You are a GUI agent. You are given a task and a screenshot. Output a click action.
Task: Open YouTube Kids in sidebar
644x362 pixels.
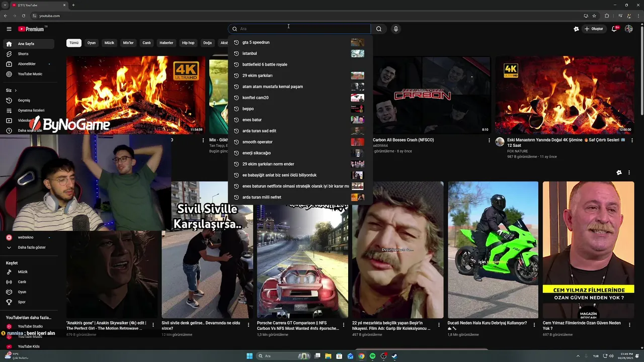28,346
